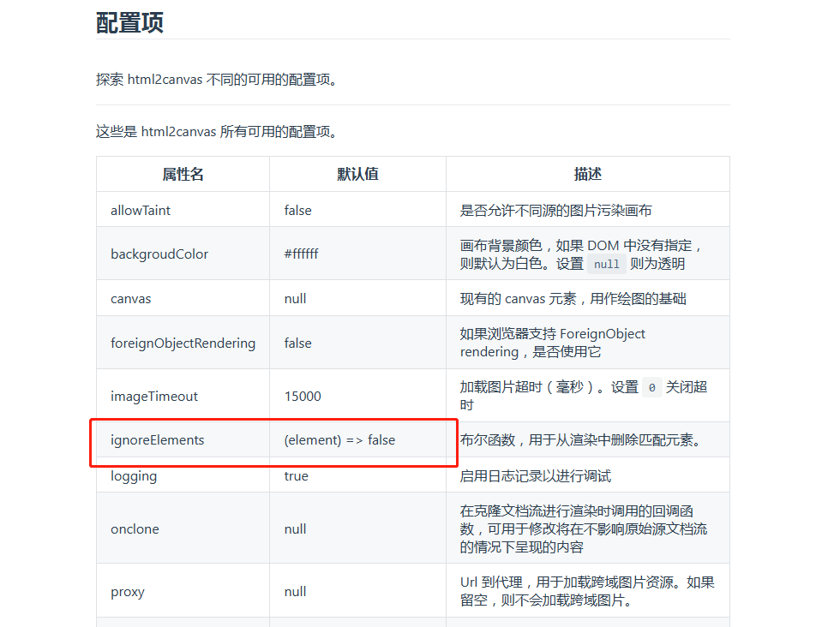Click the description 现有的 canvas 元素，用作绘图的基础
The width and height of the screenshot is (840, 627).
573,299
